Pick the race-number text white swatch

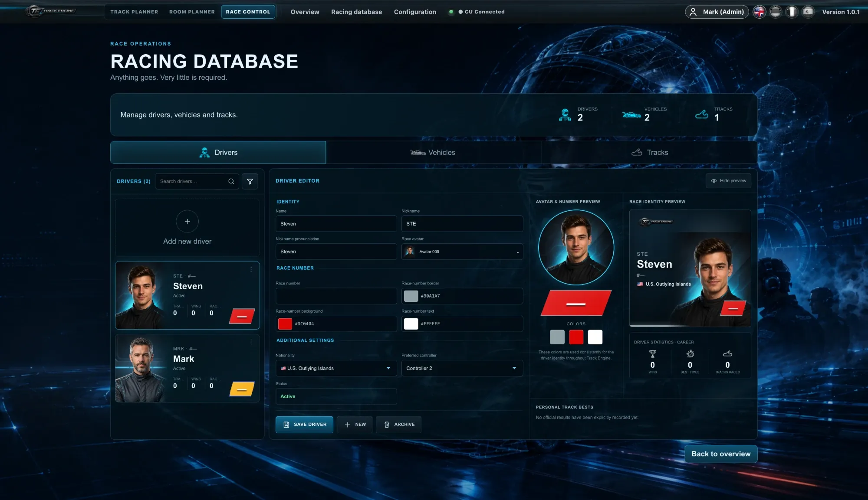click(x=411, y=324)
